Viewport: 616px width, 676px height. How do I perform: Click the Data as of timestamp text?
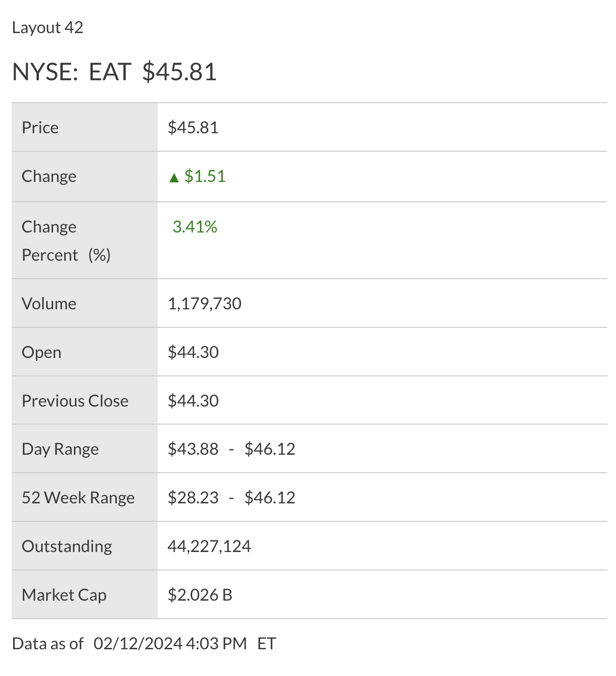(144, 643)
